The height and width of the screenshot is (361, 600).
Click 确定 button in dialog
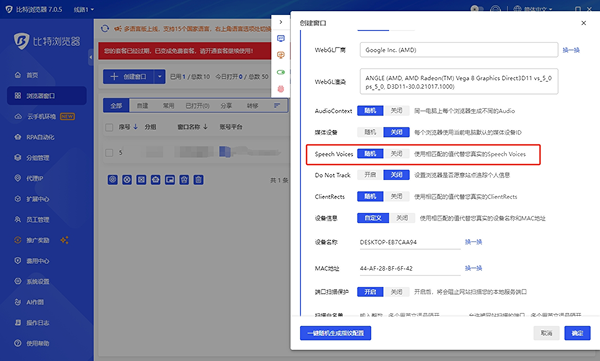tap(577, 333)
